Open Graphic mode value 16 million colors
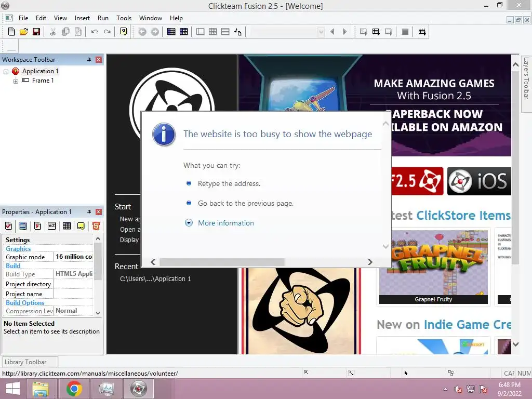Viewport: 532px width, 399px height. (73, 257)
